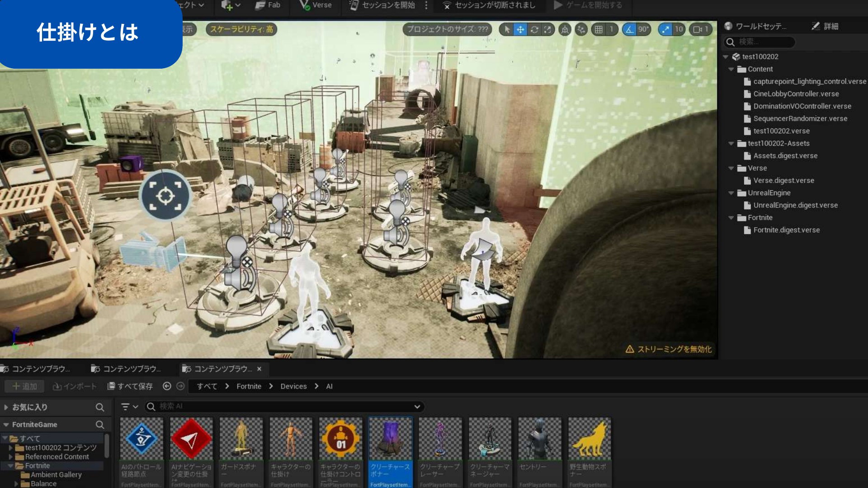Go back in Content Browser history
Screen dimensions: 868x488
click(x=167, y=386)
